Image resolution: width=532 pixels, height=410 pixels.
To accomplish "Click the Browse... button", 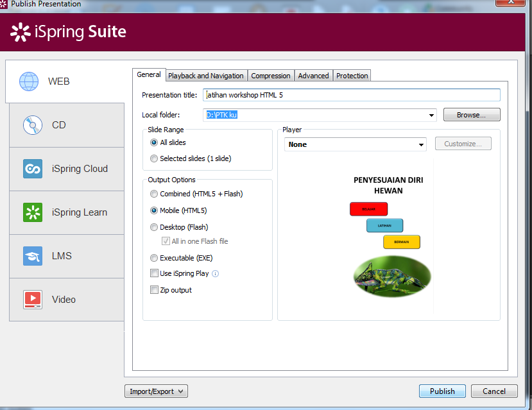I will coord(472,115).
